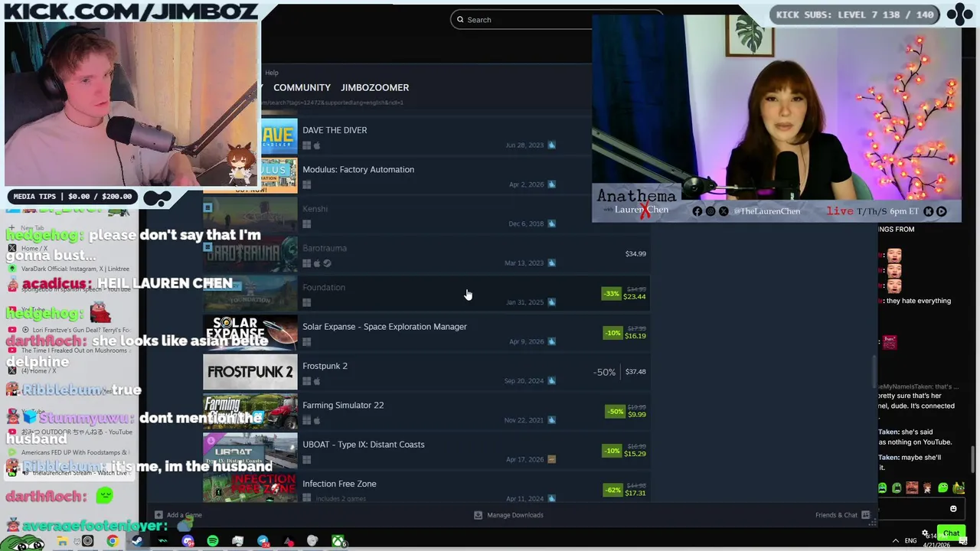Click the green blob emote in quick emotes
Viewport: 980px width, 551px height.
942,487
